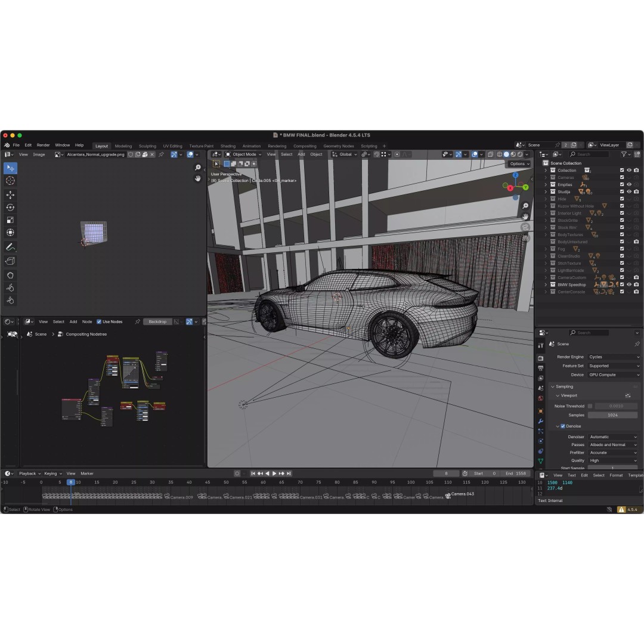Toggle X-ray in 3D viewport header
Viewport: 644px width, 644px height.
pyautogui.click(x=490, y=154)
